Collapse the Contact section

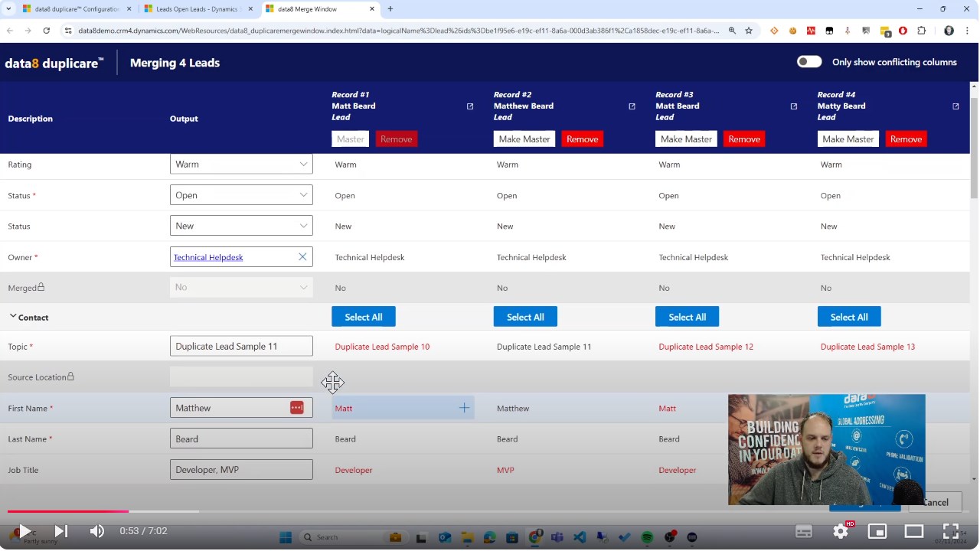click(x=13, y=316)
